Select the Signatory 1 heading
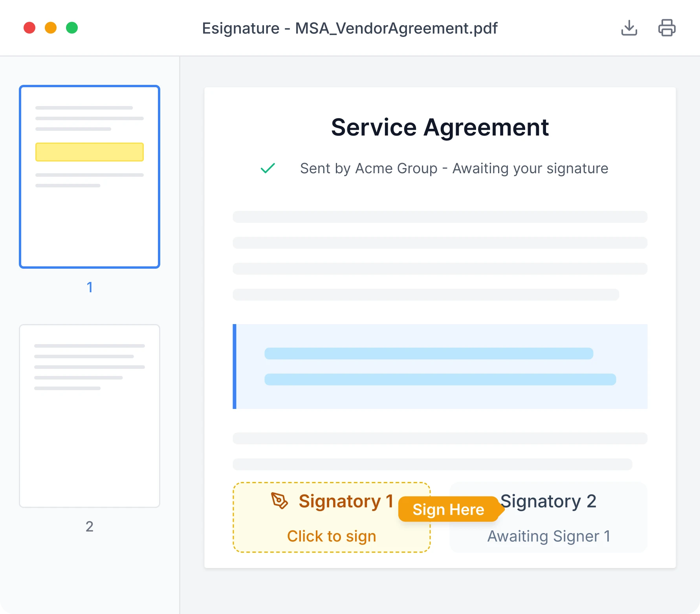 tap(346, 501)
